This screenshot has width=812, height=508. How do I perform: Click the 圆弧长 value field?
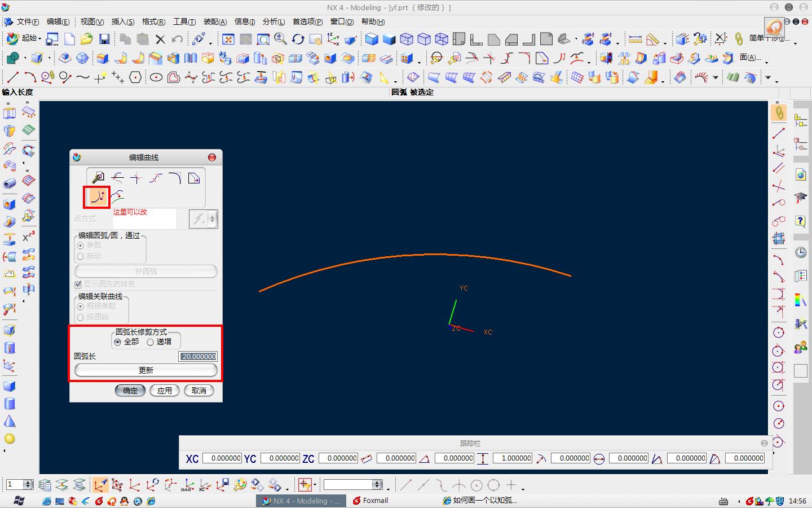pyautogui.click(x=198, y=357)
